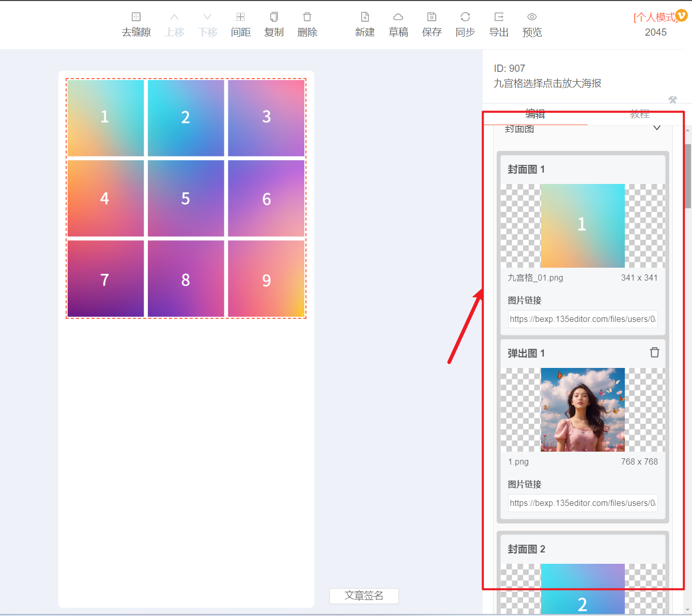Click the 下移 move down icon
Viewport: 692px width, 616px height.
click(208, 17)
